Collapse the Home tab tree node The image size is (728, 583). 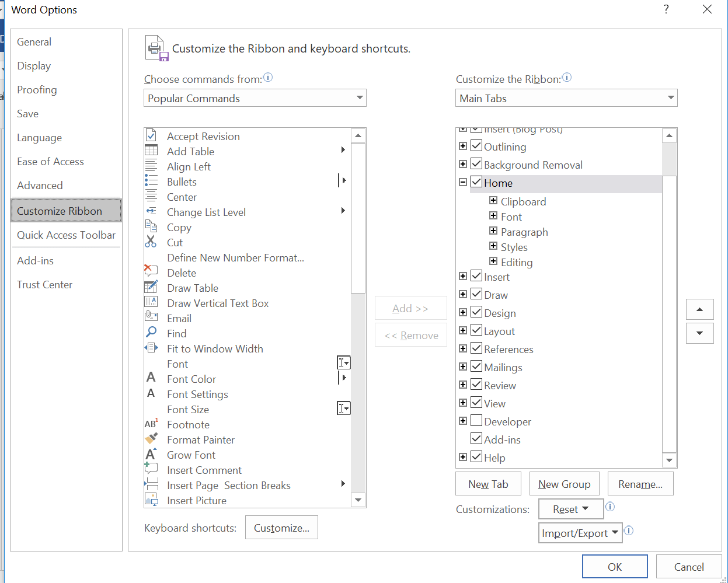[463, 181]
